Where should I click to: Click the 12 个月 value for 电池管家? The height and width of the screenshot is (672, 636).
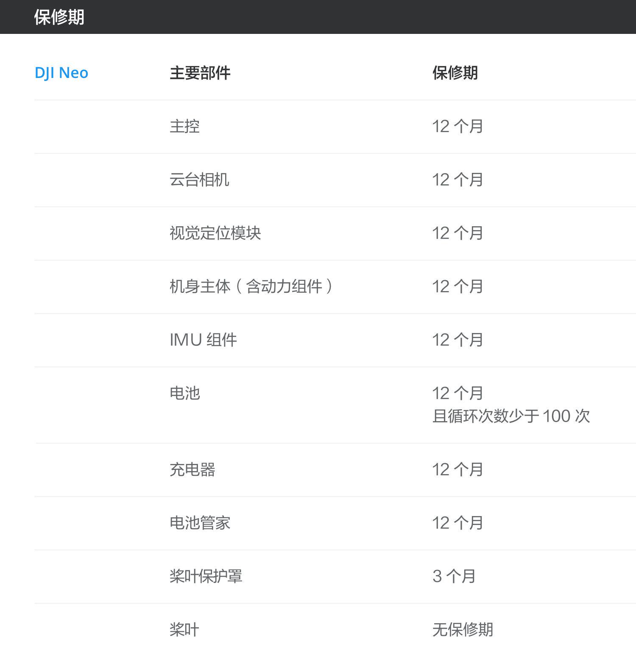pos(457,523)
